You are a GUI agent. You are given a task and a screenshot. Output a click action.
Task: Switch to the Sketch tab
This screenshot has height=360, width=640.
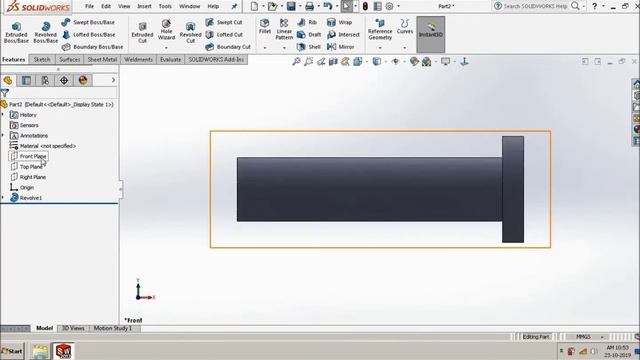tap(42, 60)
